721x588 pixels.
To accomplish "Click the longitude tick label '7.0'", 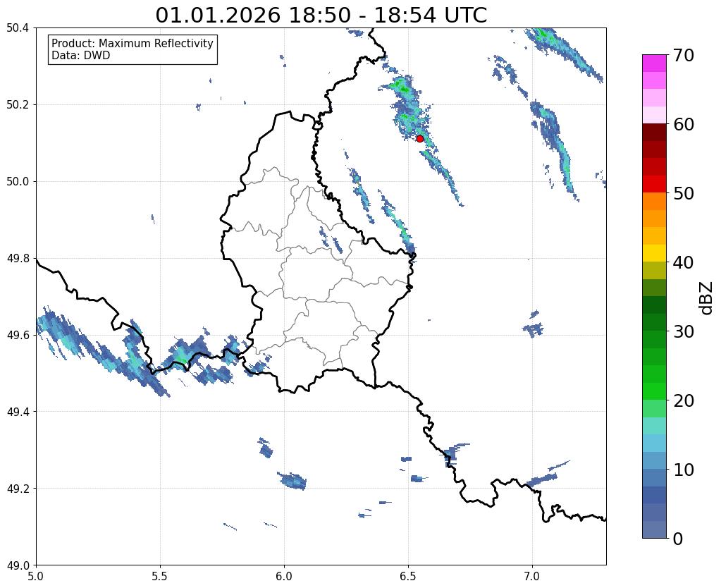I will pos(533,577).
